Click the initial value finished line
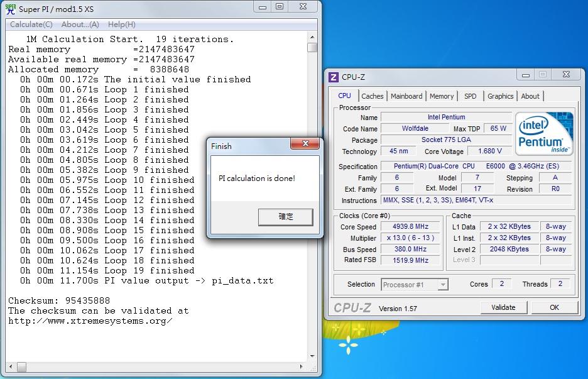 [x=135, y=80]
